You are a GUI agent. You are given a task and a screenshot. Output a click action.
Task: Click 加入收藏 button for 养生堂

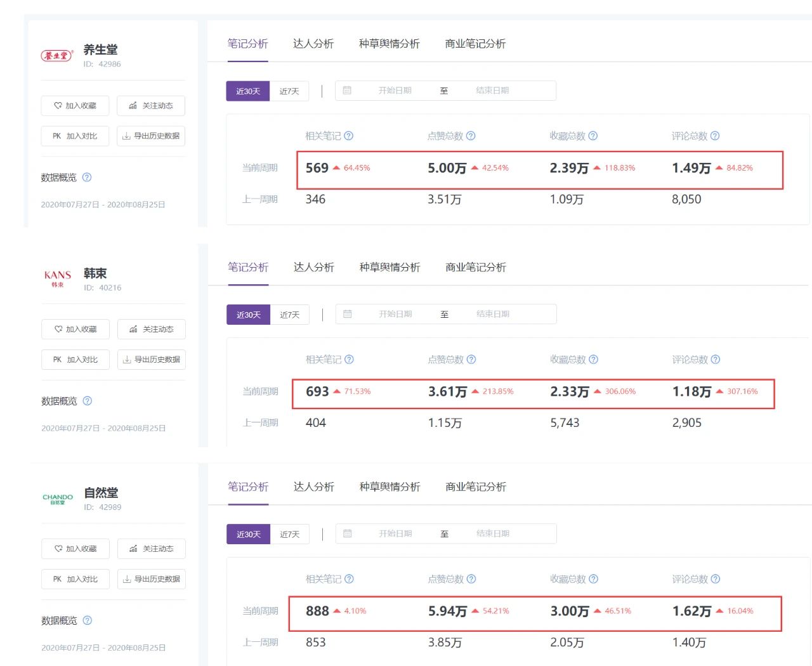75,106
